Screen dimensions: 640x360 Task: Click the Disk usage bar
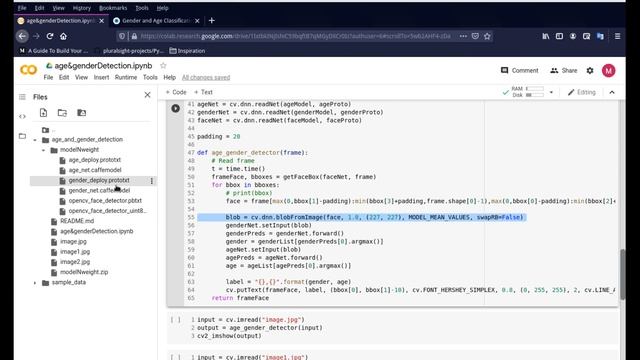(x=535, y=95)
